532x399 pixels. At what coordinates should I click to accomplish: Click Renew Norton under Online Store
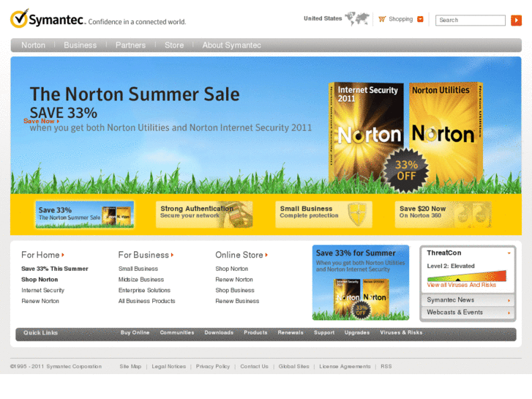coord(234,280)
